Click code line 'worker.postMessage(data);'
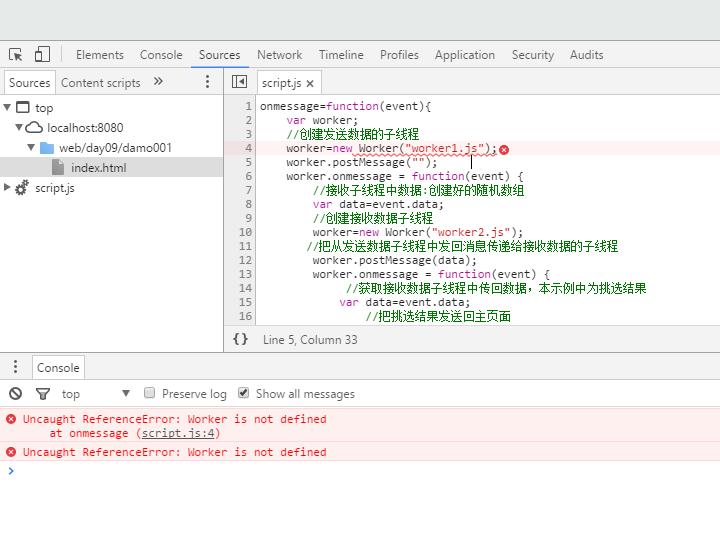This screenshot has width=720, height=535. [x=394, y=260]
